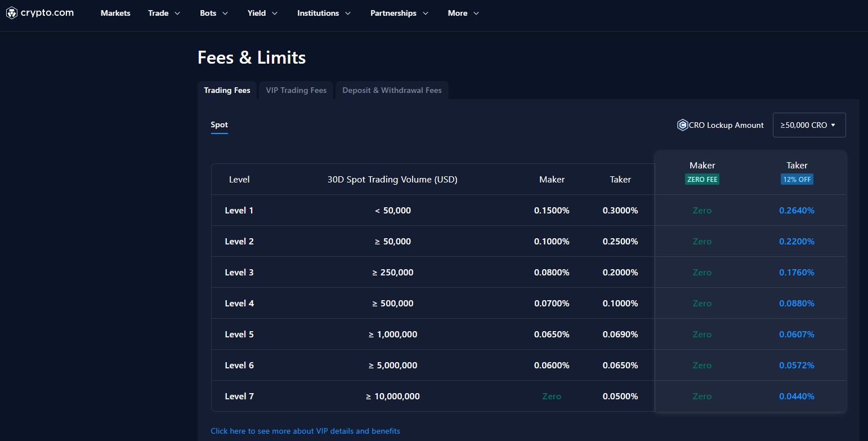This screenshot has width=868, height=441.
Task: Select the Level 1 row label
Action: point(239,211)
